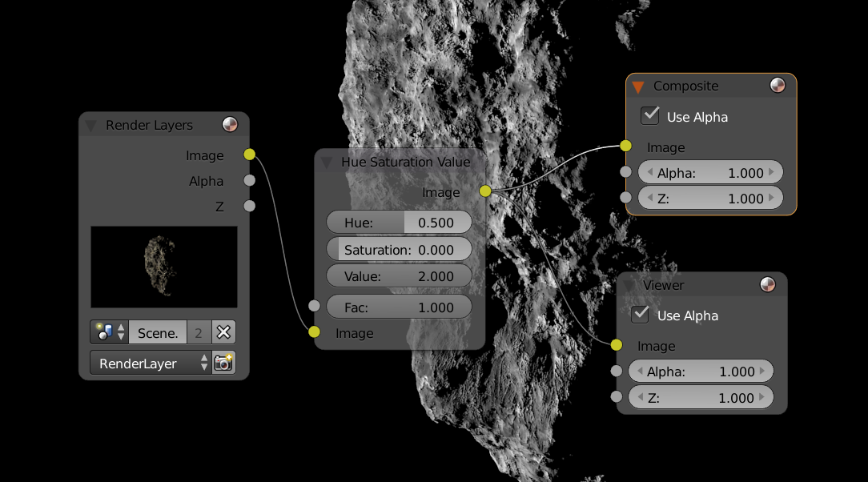
Task: Click the X to unlink the scene
Action: 223,331
